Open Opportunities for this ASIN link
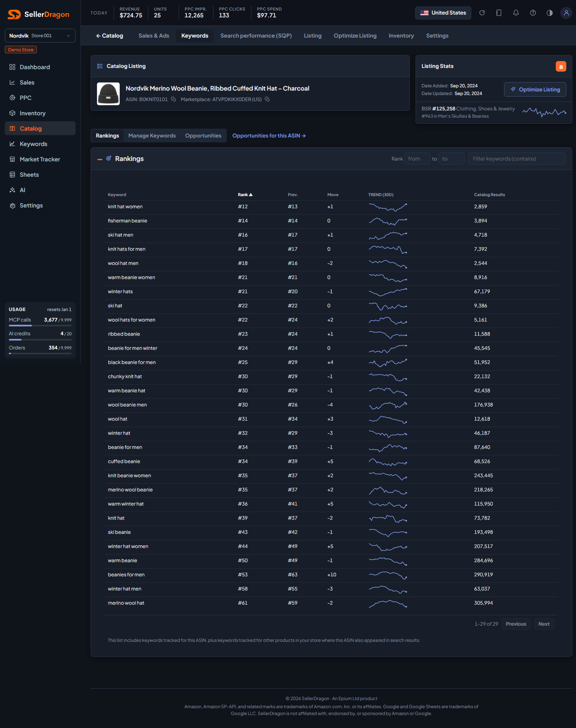Screen dimensions: 576x728 coord(269,136)
